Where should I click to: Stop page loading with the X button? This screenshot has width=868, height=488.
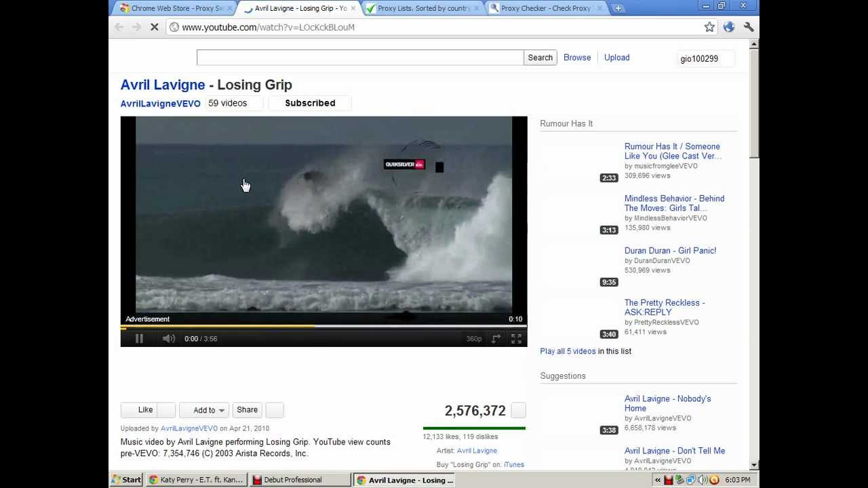pyautogui.click(x=154, y=27)
